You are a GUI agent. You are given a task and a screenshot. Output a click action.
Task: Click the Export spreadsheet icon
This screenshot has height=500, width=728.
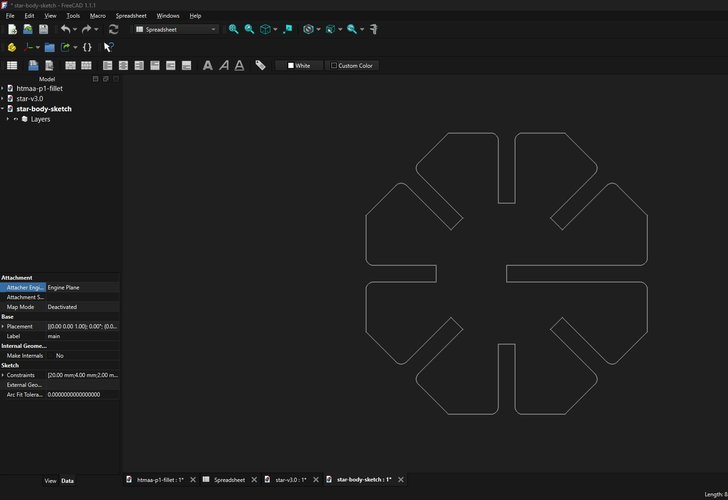(x=49, y=65)
